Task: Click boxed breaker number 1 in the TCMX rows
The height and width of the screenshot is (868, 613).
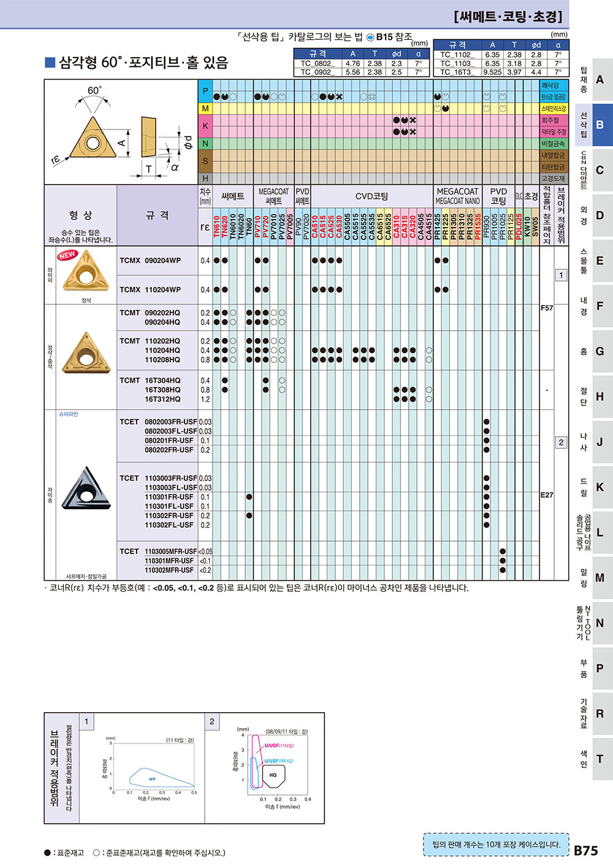Action: pyautogui.click(x=561, y=275)
